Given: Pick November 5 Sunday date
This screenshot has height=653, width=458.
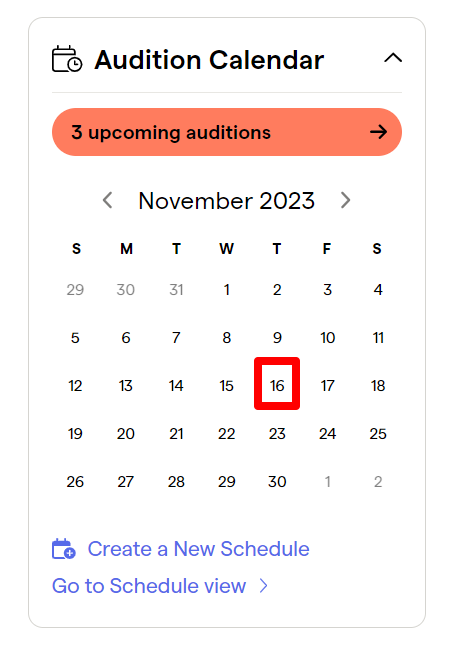Looking at the screenshot, I should [x=75, y=338].
